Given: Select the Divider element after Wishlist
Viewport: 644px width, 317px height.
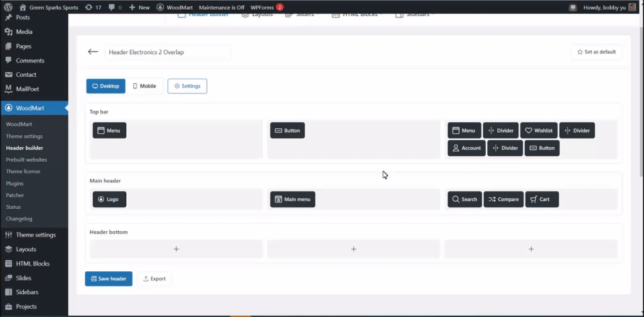Looking at the screenshot, I should 577,130.
